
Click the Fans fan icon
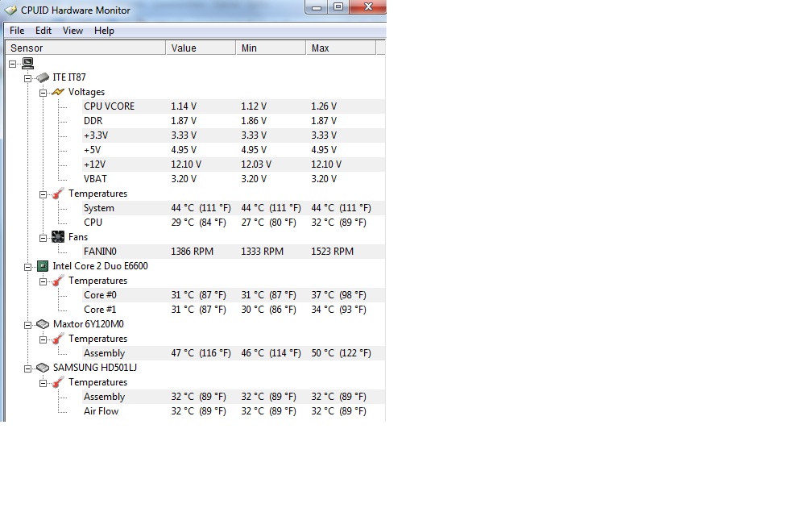pyautogui.click(x=58, y=237)
